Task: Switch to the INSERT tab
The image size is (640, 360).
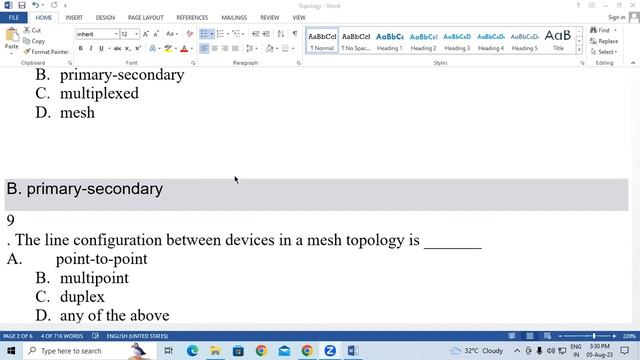Action: point(74,18)
